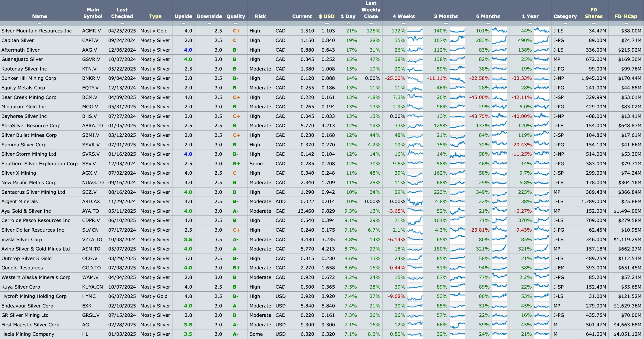Viewport: 644px width, 339px height.
Task: Click the sort indicator under 4 Weeks
Action: [x=404, y=23]
